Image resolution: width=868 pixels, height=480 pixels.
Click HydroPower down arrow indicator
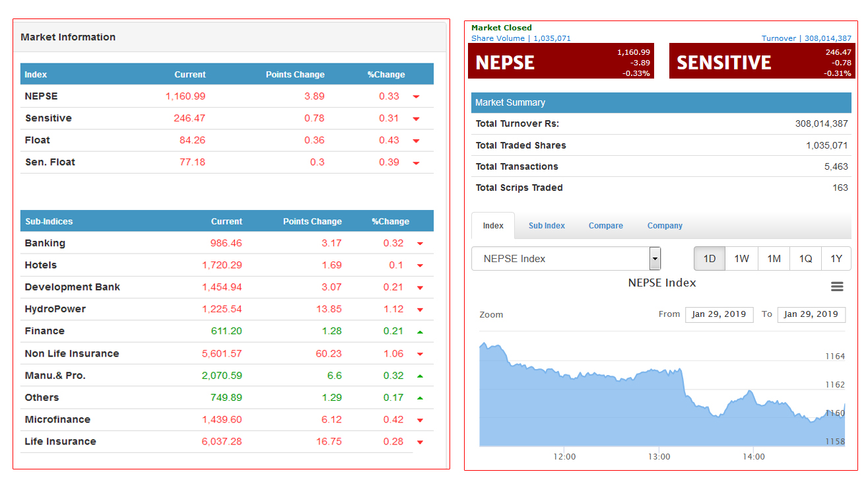[420, 310]
